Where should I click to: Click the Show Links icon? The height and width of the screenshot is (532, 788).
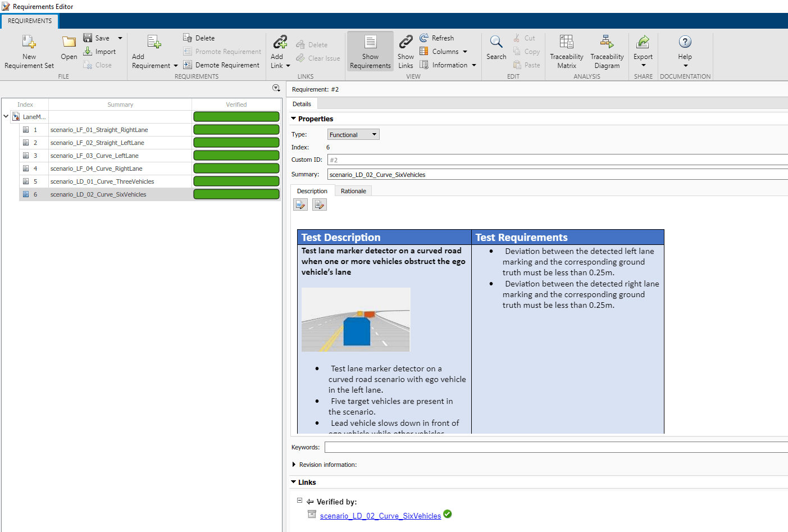[x=406, y=43]
